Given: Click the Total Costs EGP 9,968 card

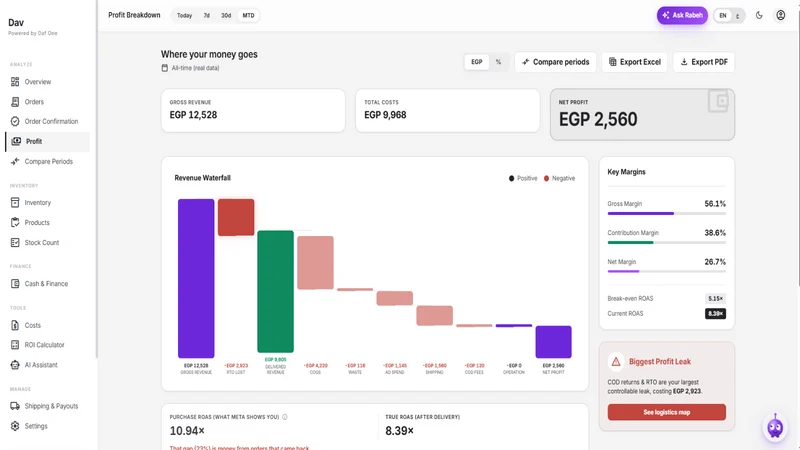Looking at the screenshot, I should point(447,110).
